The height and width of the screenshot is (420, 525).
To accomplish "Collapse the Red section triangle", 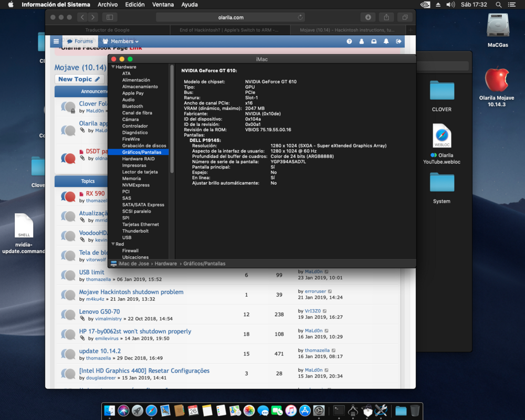I will tap(112, 244).
